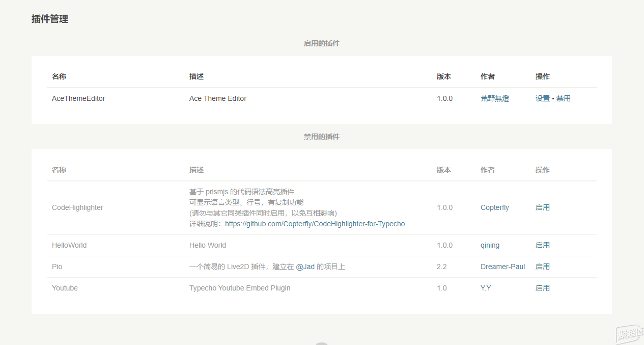Click the 1.0 version in the Youtube row
The height and width of the screenshot is (345, 644).
point(441,288)
